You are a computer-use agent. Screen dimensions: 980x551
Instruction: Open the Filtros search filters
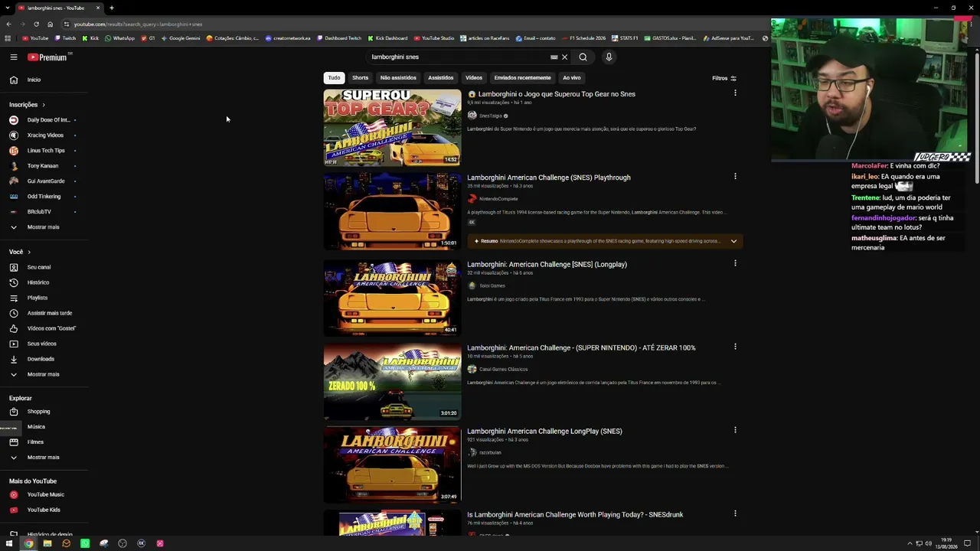pos(724,78)
